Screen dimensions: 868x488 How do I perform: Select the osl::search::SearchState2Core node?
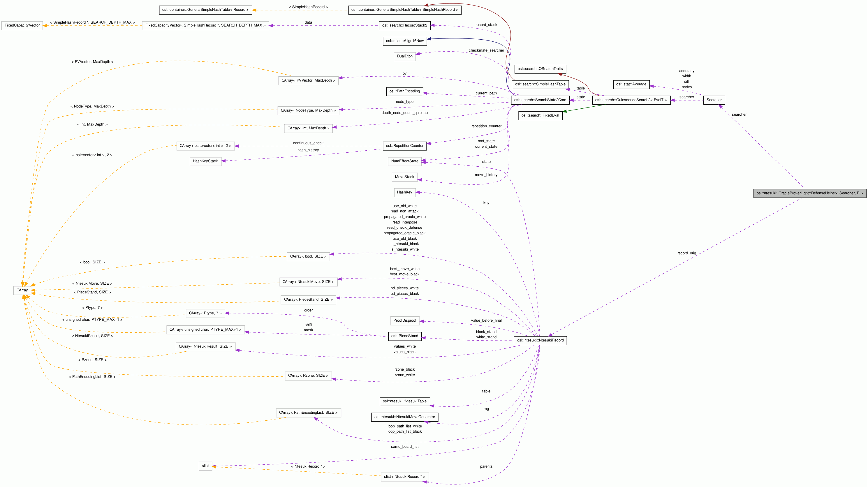pos(540,100)
